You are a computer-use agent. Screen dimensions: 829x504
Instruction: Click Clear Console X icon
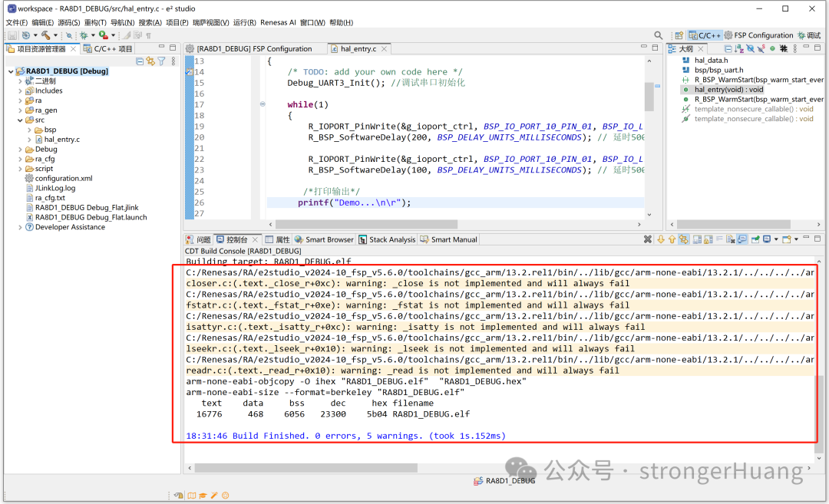[648, 239]
